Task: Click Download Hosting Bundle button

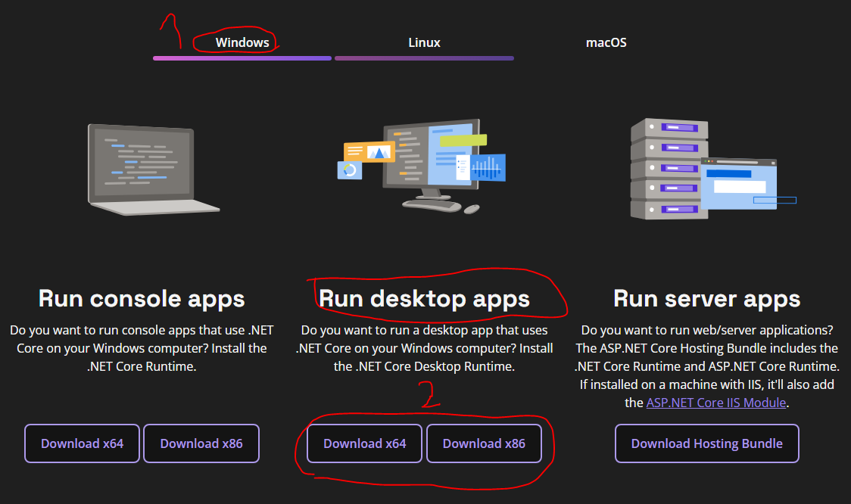Action: [706, 443]
